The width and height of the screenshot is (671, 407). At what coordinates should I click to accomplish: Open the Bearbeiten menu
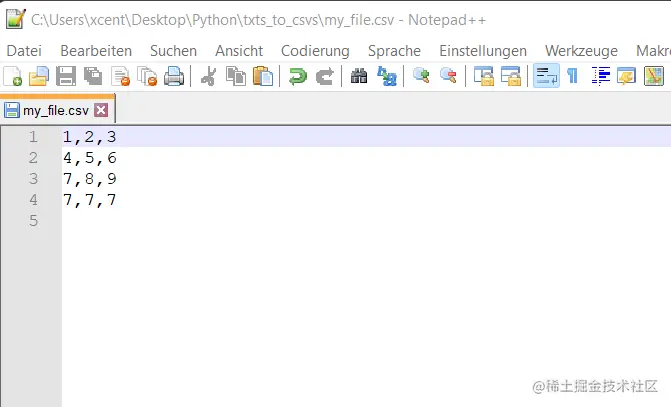[96, 51]
